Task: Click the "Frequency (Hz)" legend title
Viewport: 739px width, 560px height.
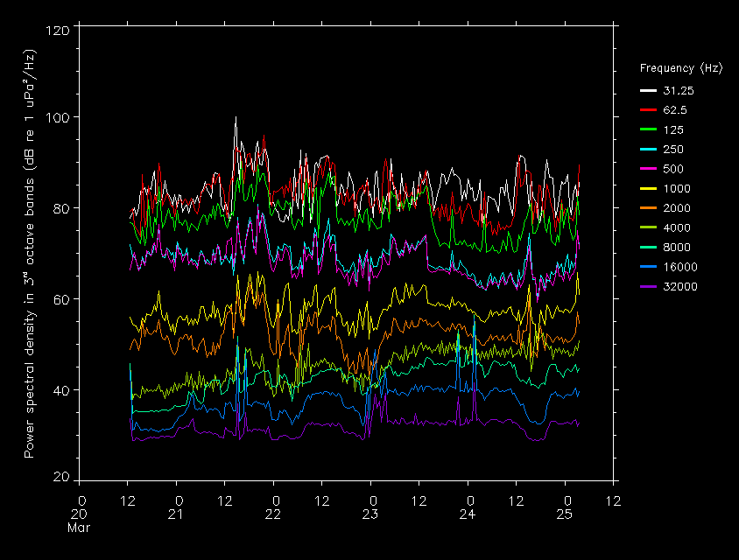Action: pos(680,68)
